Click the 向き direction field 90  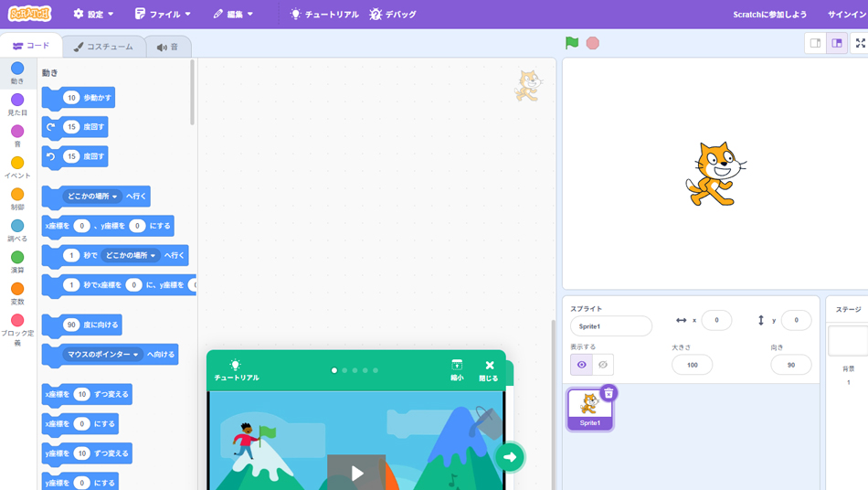(791, 365)
